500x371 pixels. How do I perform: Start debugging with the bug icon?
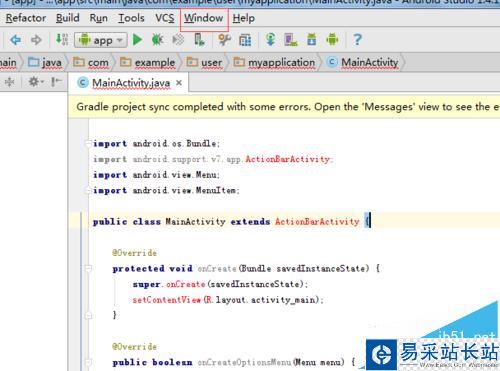click(x=157, y=40)
